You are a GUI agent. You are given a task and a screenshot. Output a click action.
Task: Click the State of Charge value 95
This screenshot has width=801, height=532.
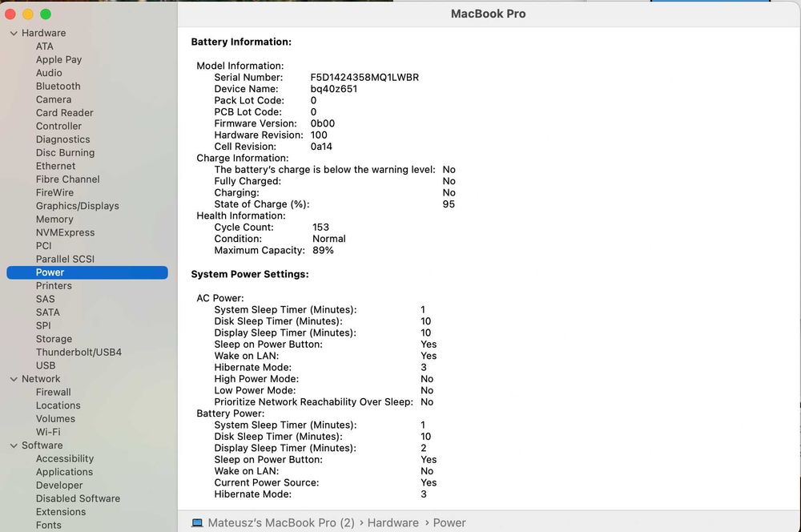click(449, 204)
